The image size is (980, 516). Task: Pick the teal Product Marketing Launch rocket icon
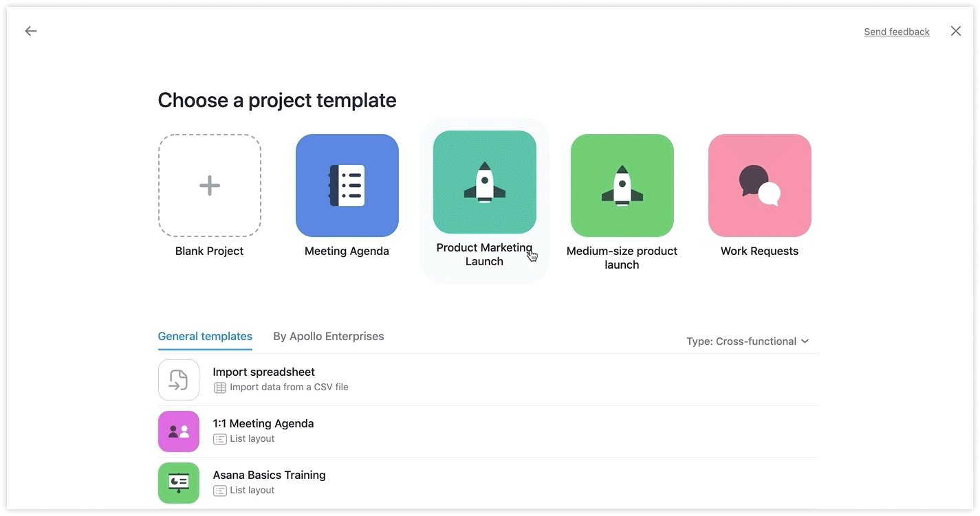coord(485,182)
